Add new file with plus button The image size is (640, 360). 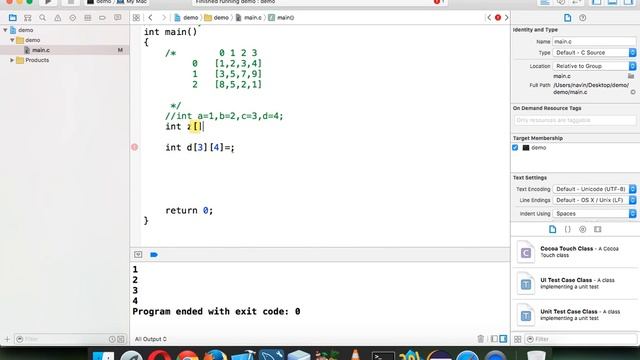[x=7, y=339]
